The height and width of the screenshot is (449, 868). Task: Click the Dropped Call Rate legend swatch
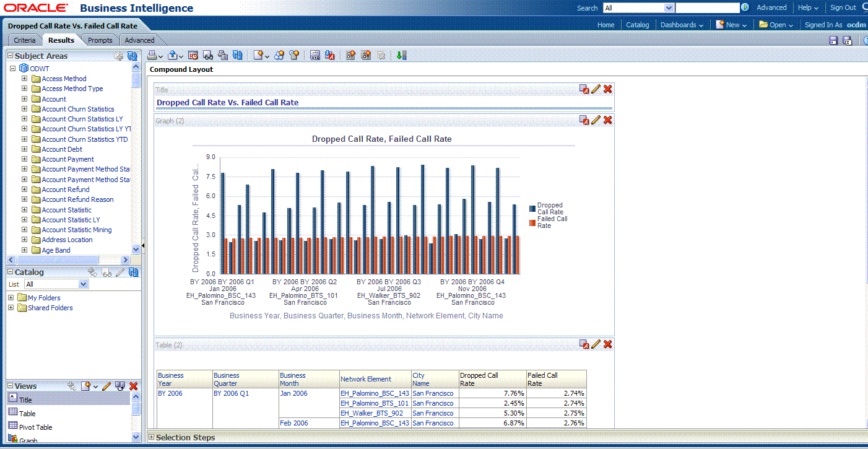532,209
